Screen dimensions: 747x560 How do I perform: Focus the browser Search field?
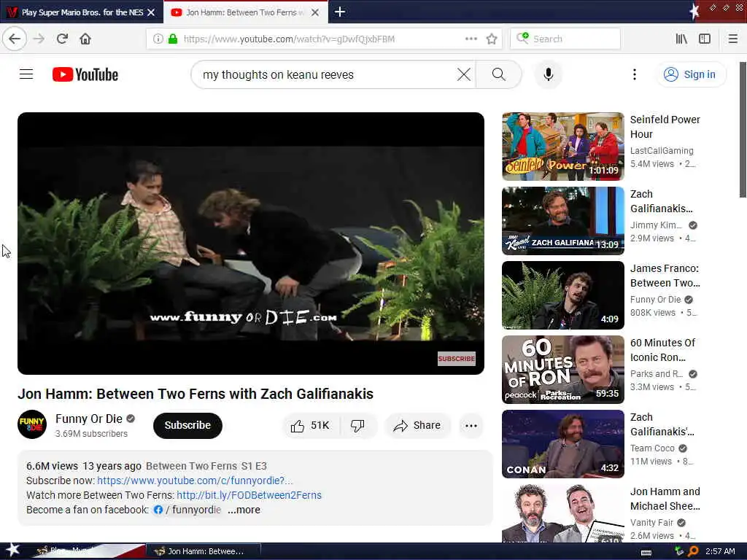pos(565,39)
